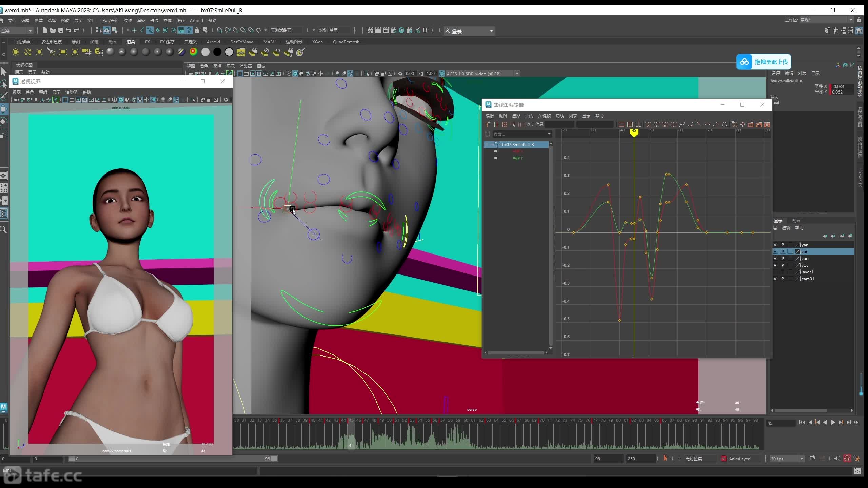Screen dimensions: 868x488
Task: Jump to end of playback range
Action: click(x=856, y=422)
